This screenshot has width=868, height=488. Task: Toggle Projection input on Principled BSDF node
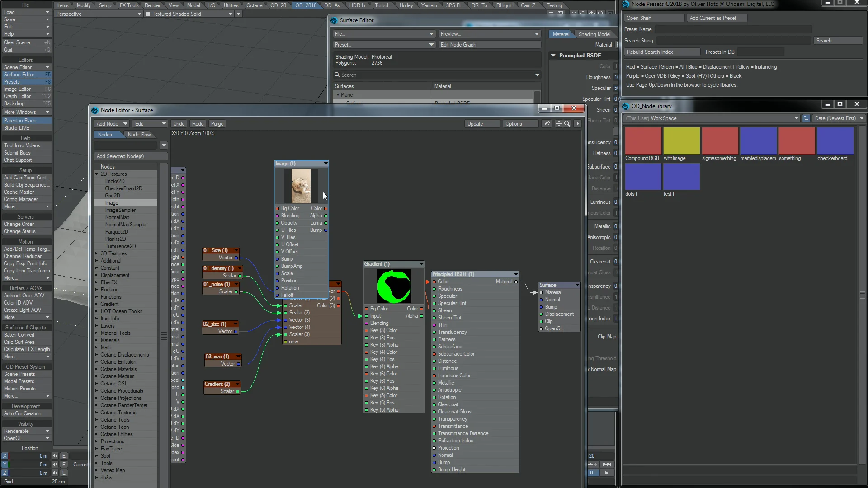434,448
